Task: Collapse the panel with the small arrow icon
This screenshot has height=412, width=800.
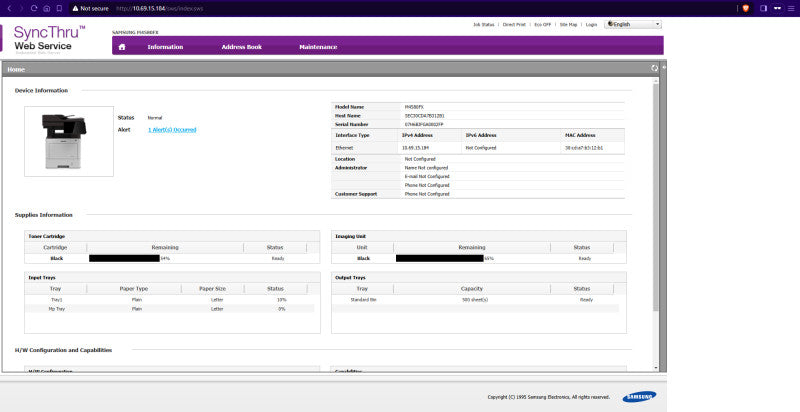Action: click(664, 67)
